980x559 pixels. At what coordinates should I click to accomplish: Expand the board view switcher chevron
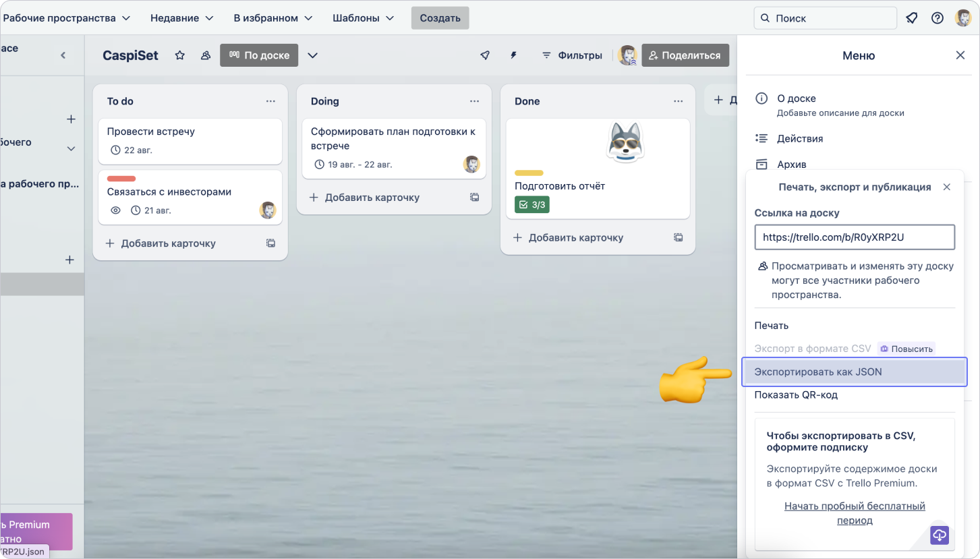tap(312, 55)
